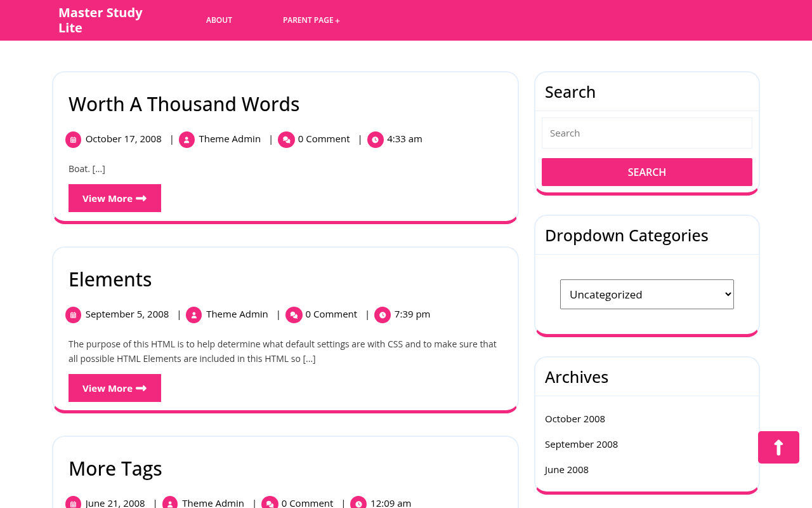
Task: Click Theme Admin on More Tags post
Action: click(x=213, y=503)
